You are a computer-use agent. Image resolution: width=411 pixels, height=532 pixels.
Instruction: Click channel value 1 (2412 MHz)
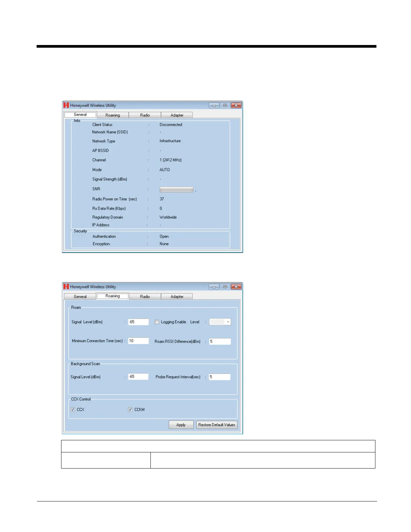click(x=171, y=160)
